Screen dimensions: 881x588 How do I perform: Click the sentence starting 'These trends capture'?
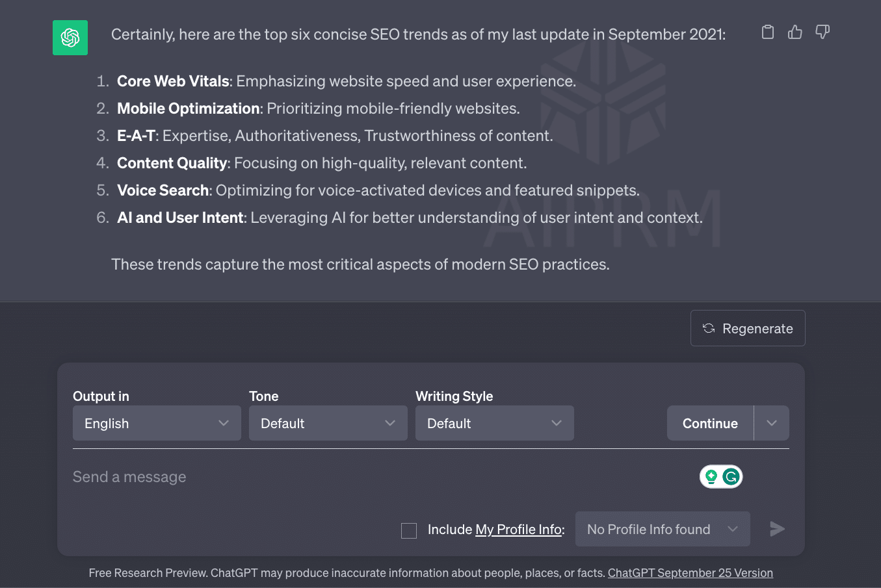point(360,264)
